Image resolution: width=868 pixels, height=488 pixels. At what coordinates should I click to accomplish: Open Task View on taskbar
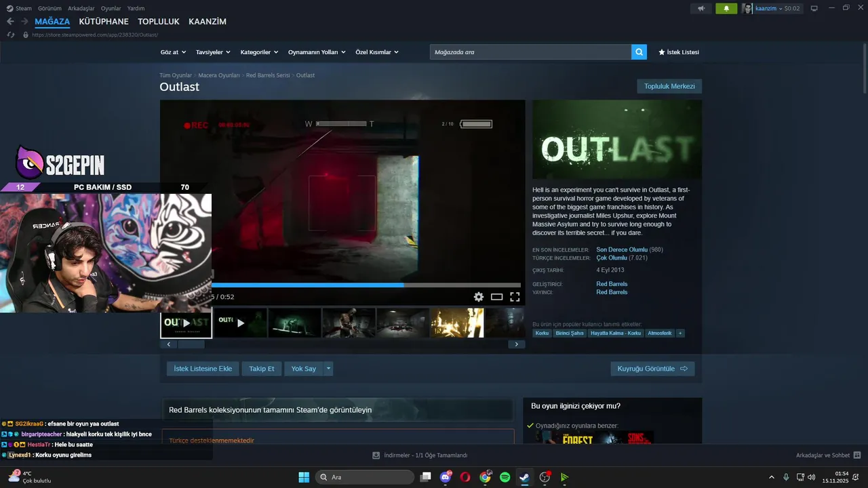[426, 477]
